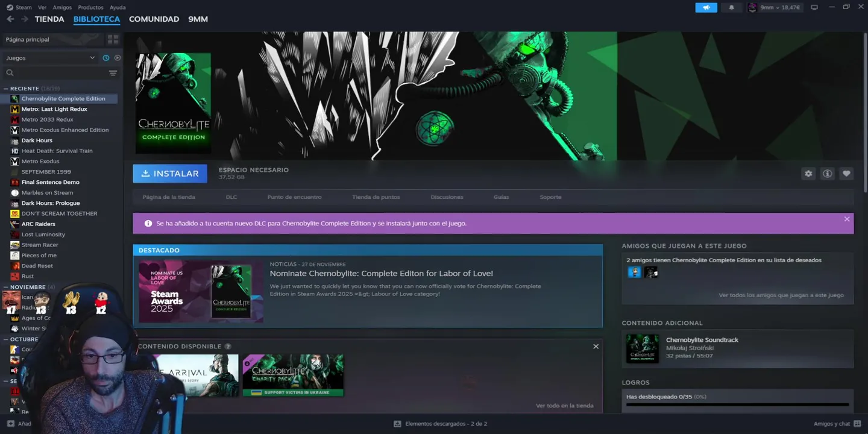Click the achievements progress bar
Viewport: 868px width, 434px height.
[x=737, y=404]
